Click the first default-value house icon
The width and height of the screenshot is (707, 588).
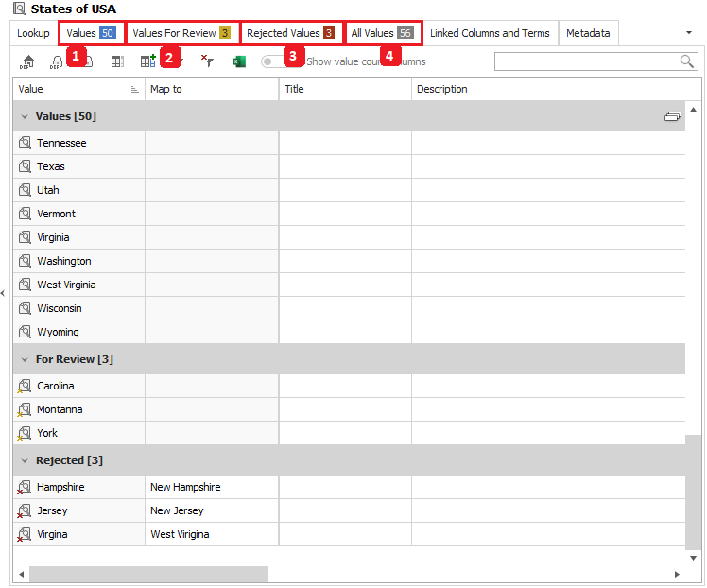[27, 61]
